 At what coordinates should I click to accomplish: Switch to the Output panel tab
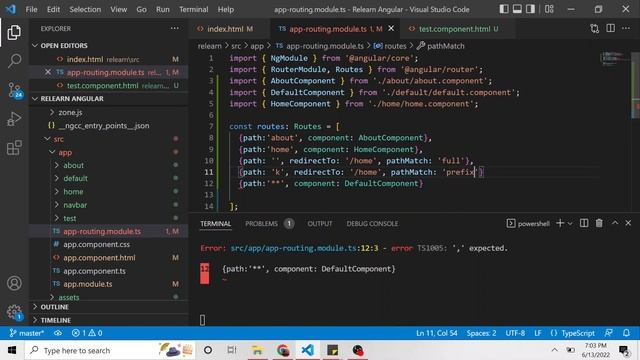[320, 223]
